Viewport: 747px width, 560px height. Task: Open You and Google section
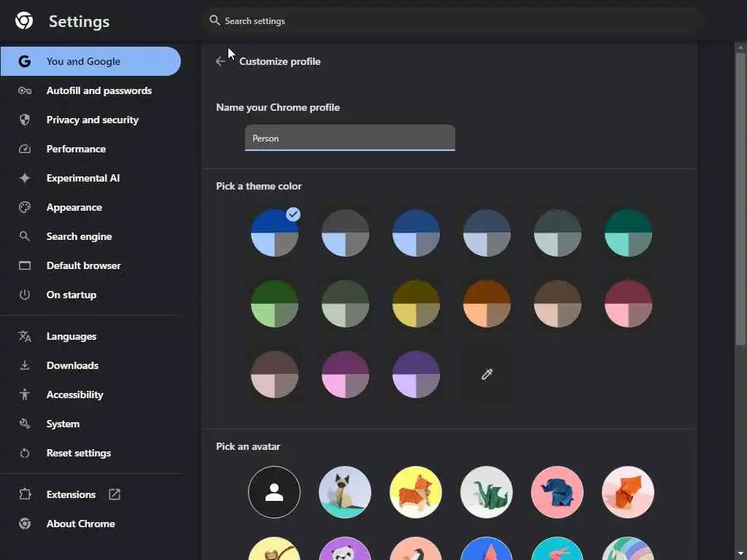click(90, 61)
